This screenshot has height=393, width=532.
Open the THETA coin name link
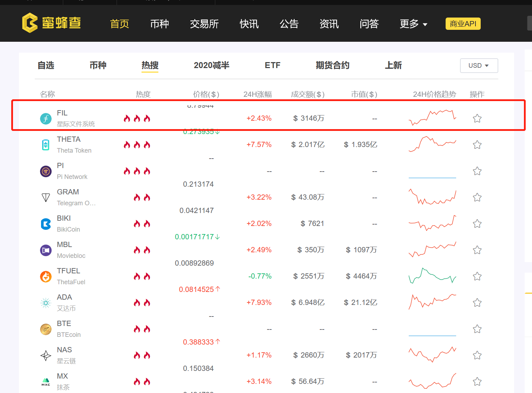[69, 139]
